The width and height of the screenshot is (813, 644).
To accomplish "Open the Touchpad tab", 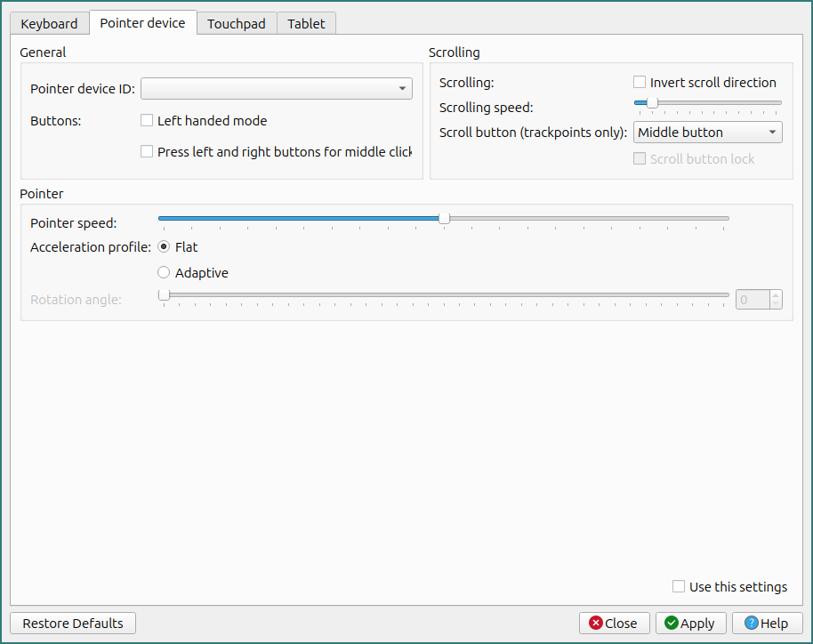I will click(237, 24).
